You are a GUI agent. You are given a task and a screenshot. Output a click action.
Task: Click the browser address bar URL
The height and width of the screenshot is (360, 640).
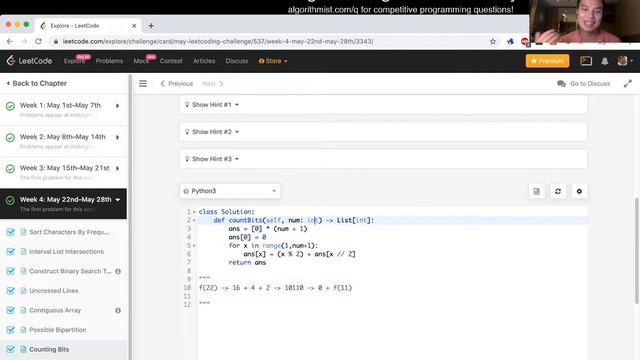coord(218,41)
